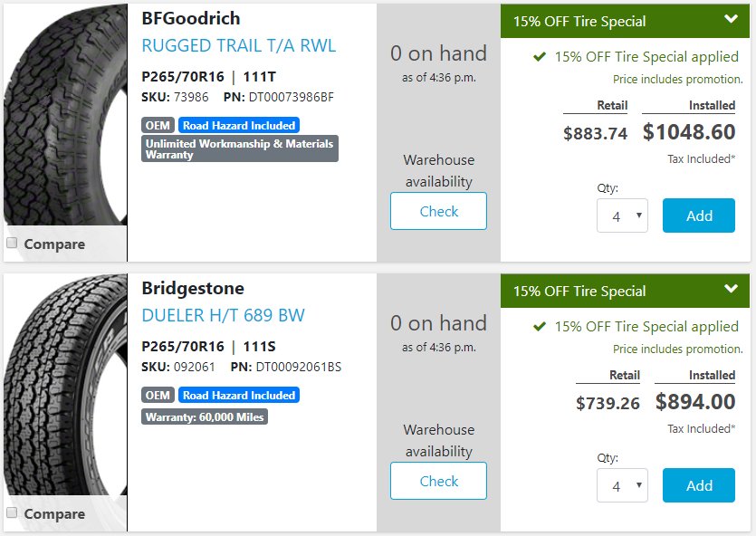Tick Compare checkbox for BFGoodrich tire

12,243
